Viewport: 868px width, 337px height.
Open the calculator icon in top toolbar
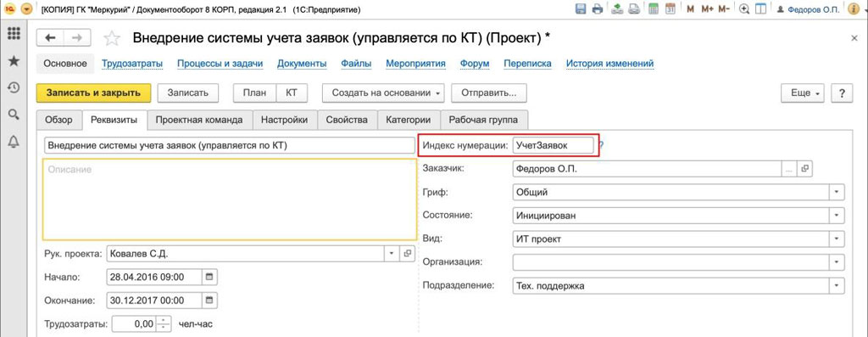[654, 8]
